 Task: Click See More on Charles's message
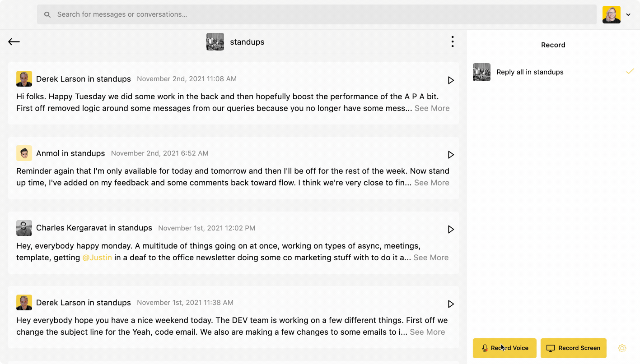[x=430, y=257]
